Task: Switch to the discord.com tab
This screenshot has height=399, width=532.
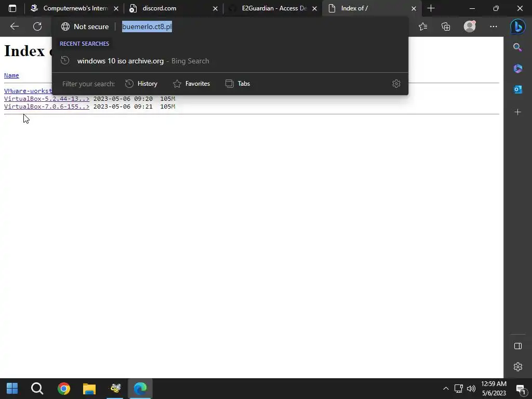Action: (174, 8)
